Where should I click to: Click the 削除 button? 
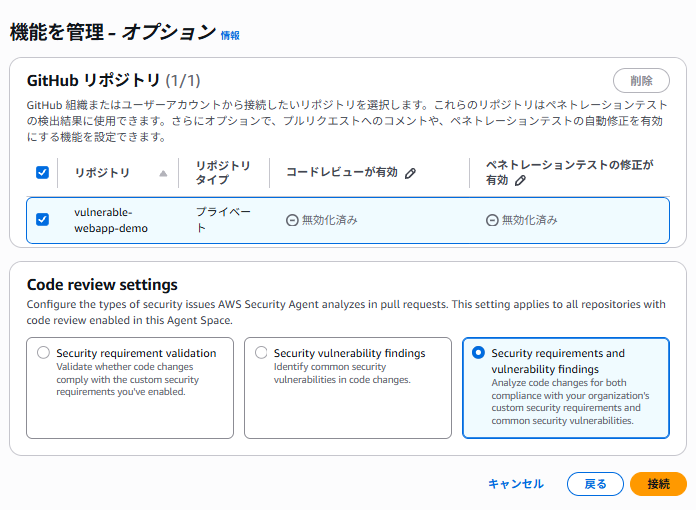click(x=641, y=81)
